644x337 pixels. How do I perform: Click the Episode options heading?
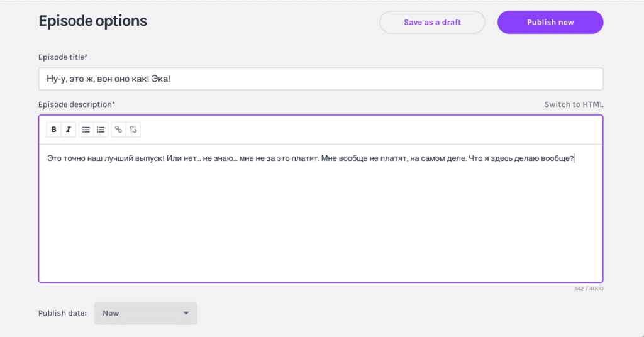pos(92,21)
